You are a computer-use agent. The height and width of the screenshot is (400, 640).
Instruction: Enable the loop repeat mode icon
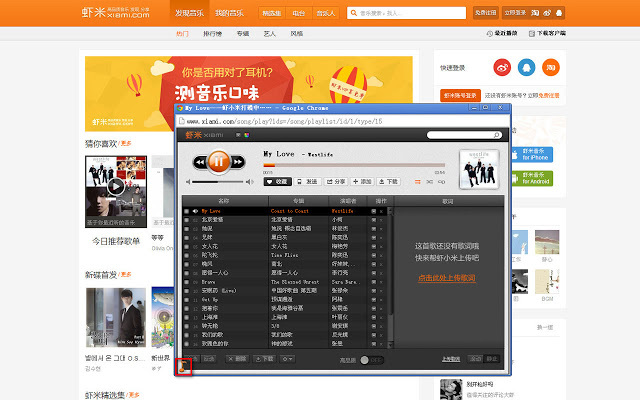pos(442,182)
